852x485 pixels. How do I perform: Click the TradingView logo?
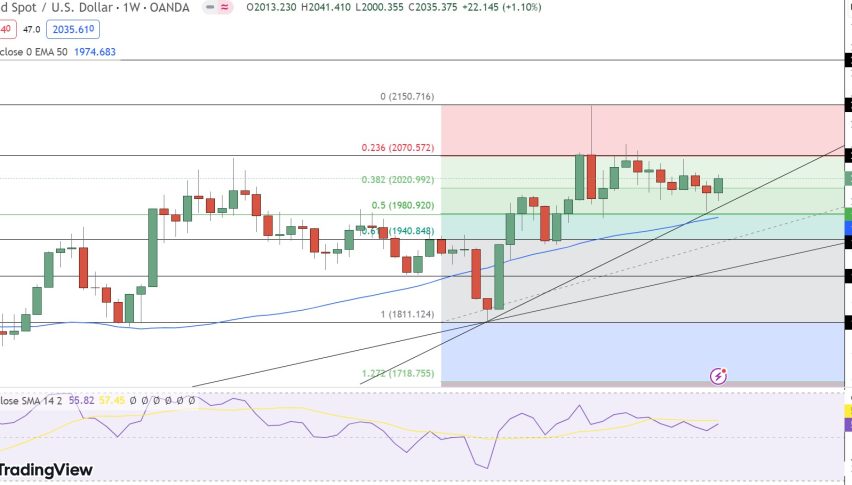(46, 469)
